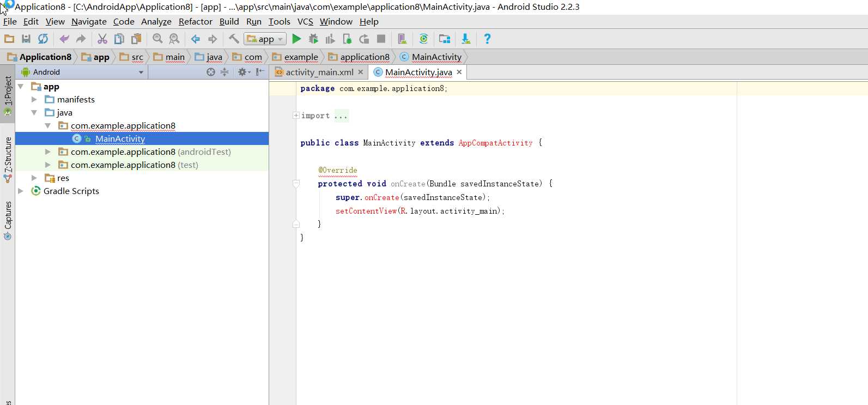The width and height of the screenshot is (868, 405).
Task: Click the Copy icon
Action: pos(119,39)
